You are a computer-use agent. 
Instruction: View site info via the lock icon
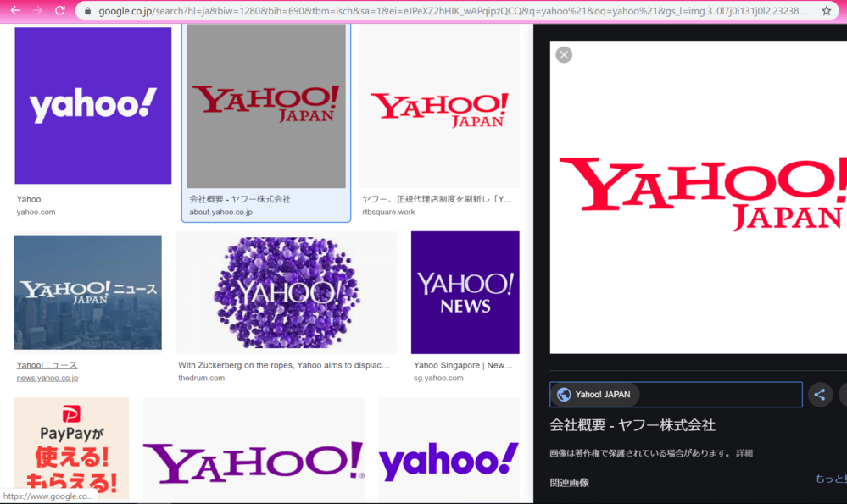click(87, 11)
